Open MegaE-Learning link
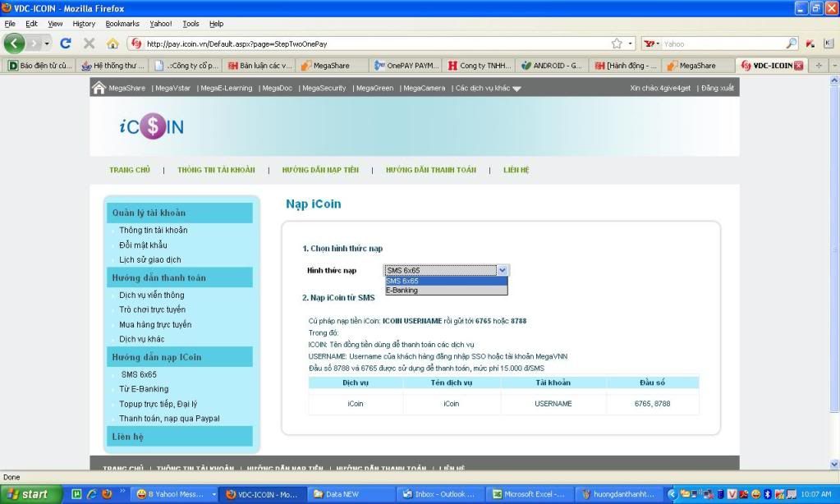This screenshot has width=840, height=504. 226,89
